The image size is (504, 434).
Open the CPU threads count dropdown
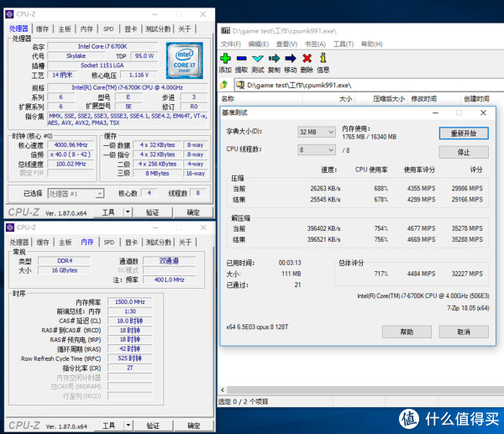point(317,150)
